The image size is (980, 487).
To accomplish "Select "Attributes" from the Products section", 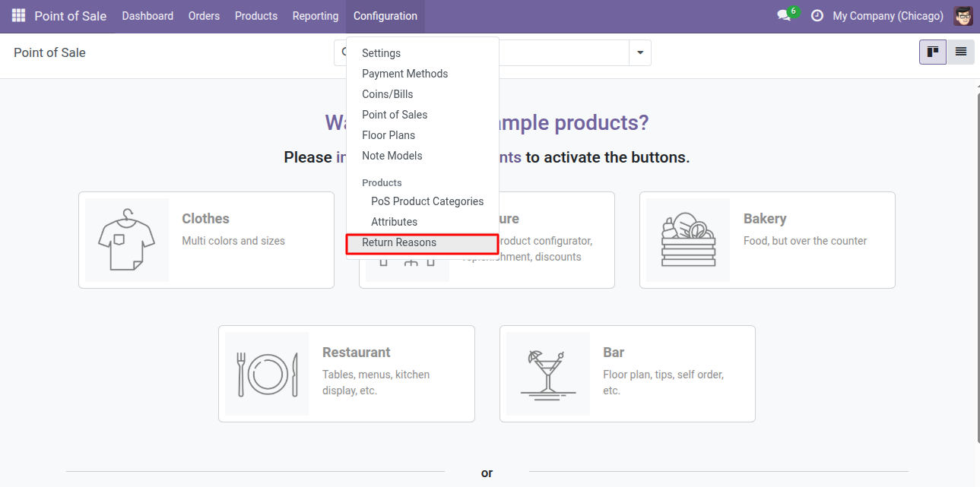I will (394, 222).
